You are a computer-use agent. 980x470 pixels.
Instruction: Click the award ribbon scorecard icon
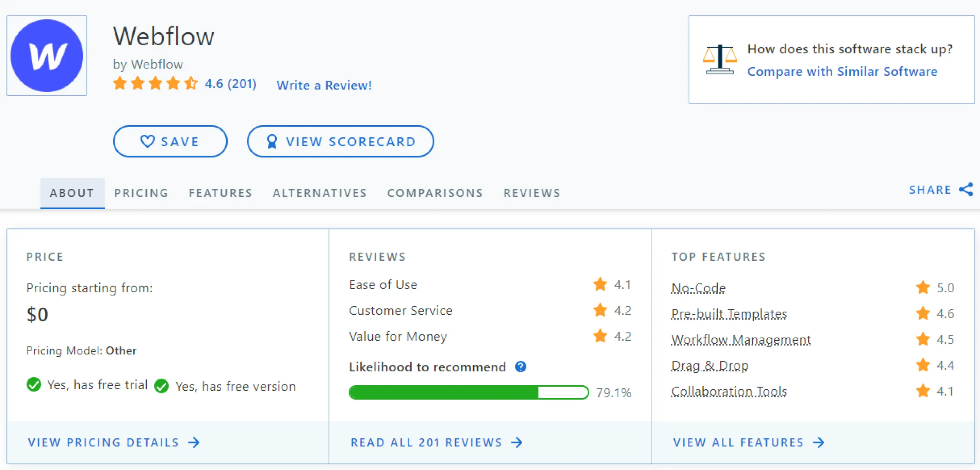272,142
